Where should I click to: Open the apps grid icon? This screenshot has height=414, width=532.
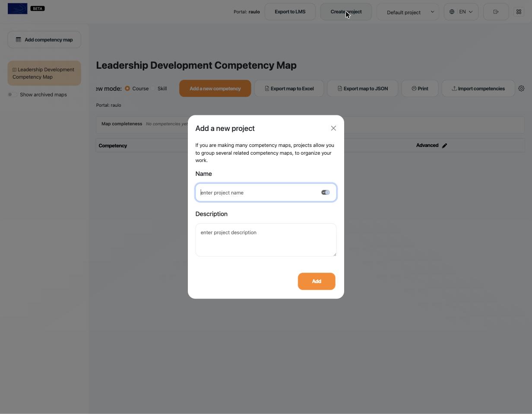[519, 12]
